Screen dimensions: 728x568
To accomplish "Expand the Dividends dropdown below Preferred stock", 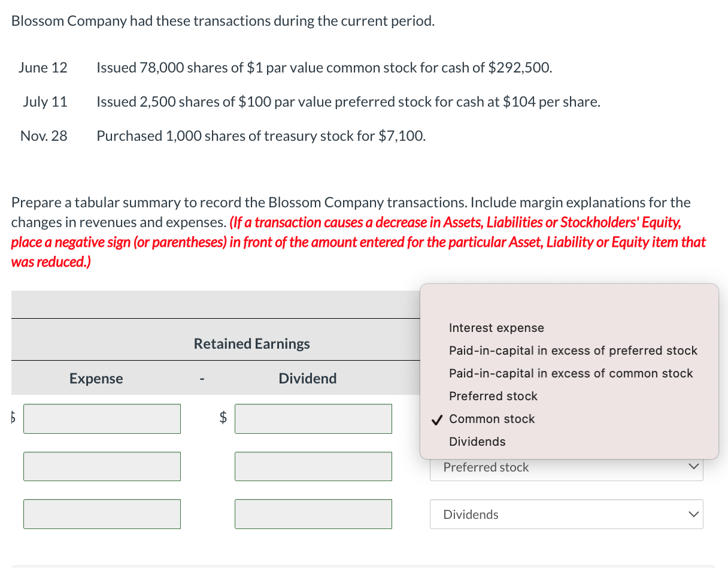I will (x=566, y=514).
